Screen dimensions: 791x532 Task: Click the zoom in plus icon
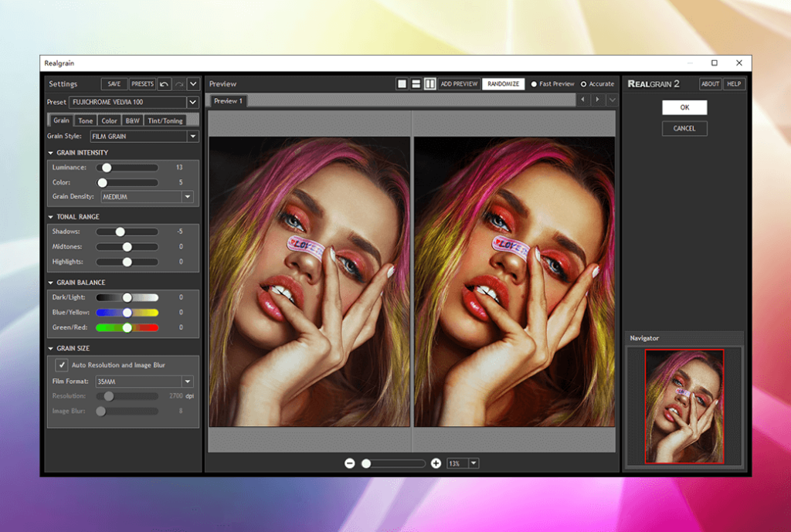coord(436,463)
